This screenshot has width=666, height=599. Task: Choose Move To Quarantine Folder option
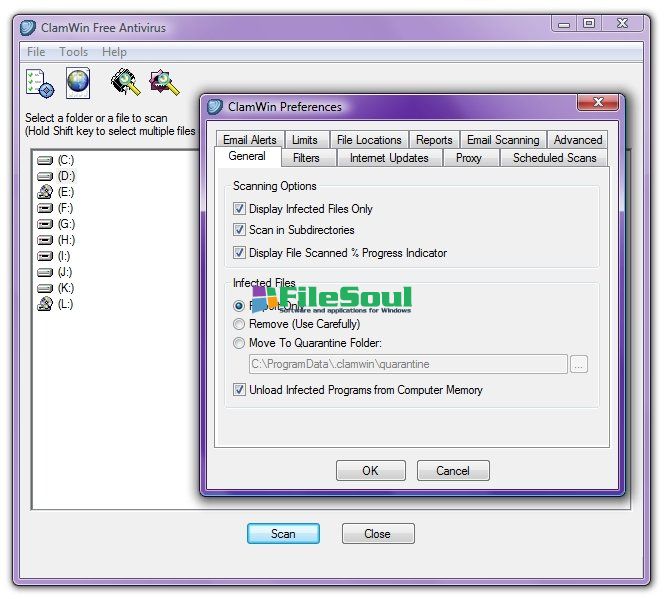click(x=239, y=343)
